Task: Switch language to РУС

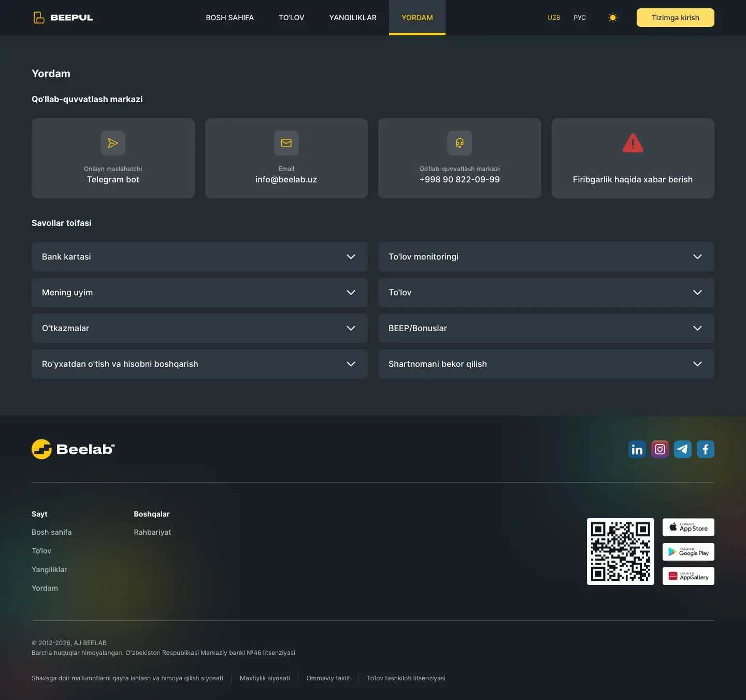Action: (580, 18)
